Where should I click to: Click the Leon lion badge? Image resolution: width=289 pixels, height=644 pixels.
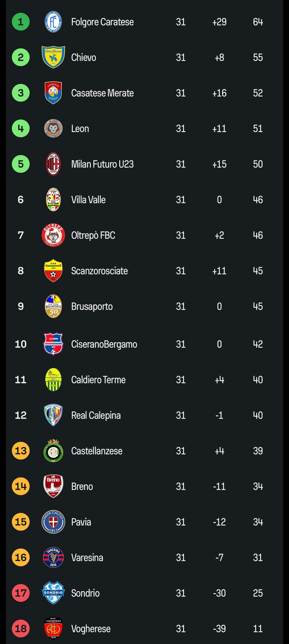point(53,129)
